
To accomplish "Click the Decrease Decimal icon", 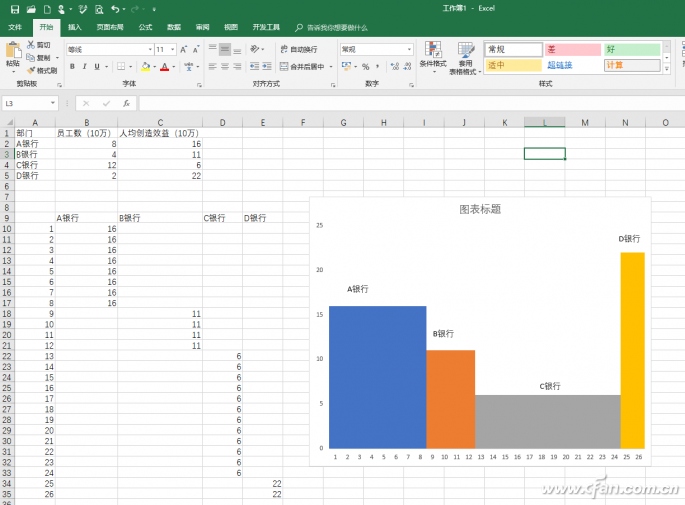I will click(407, 66).
